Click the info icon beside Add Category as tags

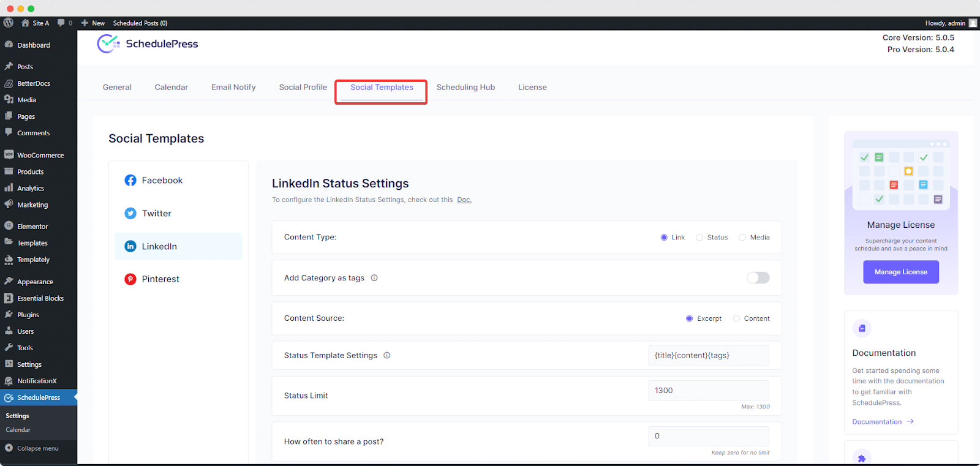pos(374,278)
